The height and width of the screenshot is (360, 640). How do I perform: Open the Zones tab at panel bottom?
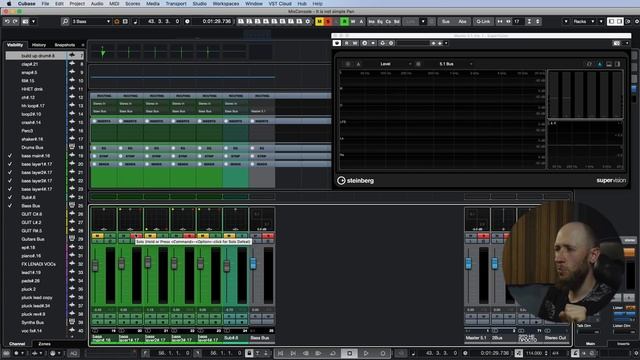click(x=44, y=344)
